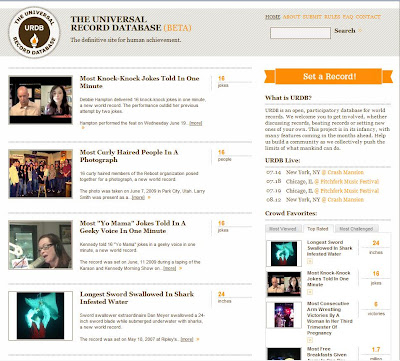The width and height of the screenshot is (400, 361).
Task: Open the SUBMIT navigation link
Action: pyautogui.click(x=312, y=17)
